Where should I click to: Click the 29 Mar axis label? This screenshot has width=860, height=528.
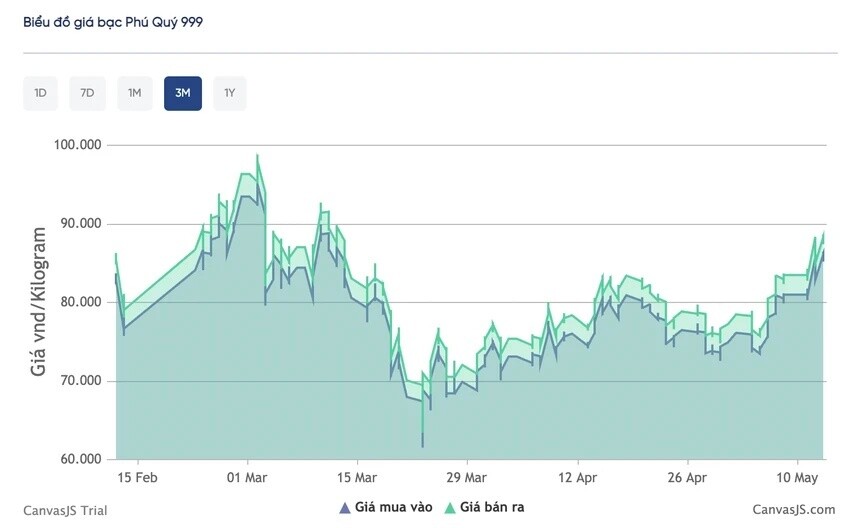[466, 478]
